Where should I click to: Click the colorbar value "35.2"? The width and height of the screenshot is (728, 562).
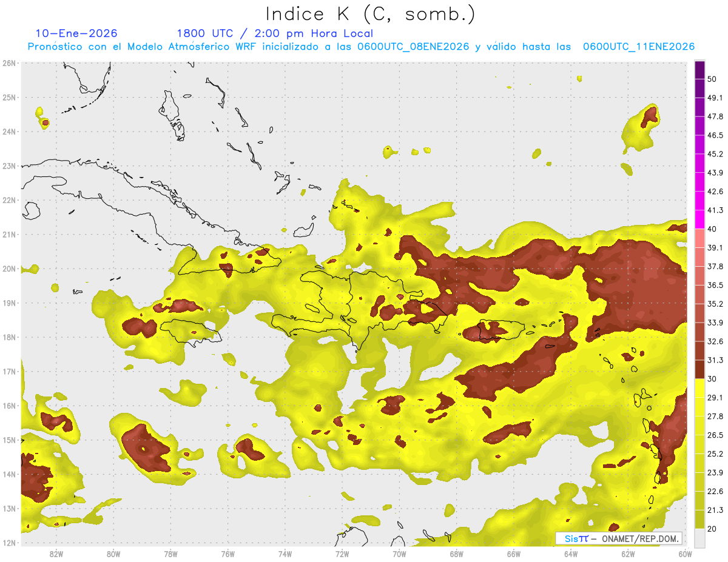coord(715,304)
